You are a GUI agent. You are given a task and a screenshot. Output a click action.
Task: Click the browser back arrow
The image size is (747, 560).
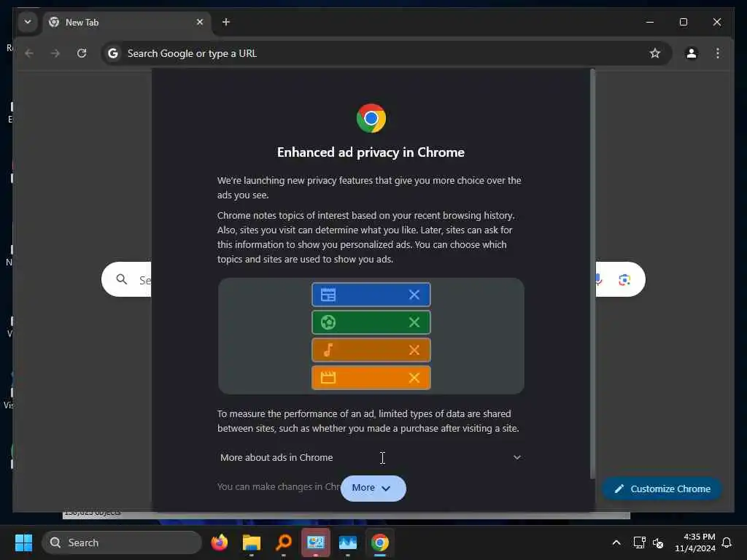(29, 53)
